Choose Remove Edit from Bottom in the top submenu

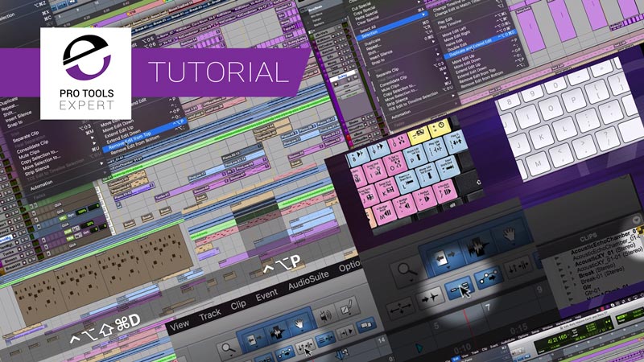click(481, 80)
